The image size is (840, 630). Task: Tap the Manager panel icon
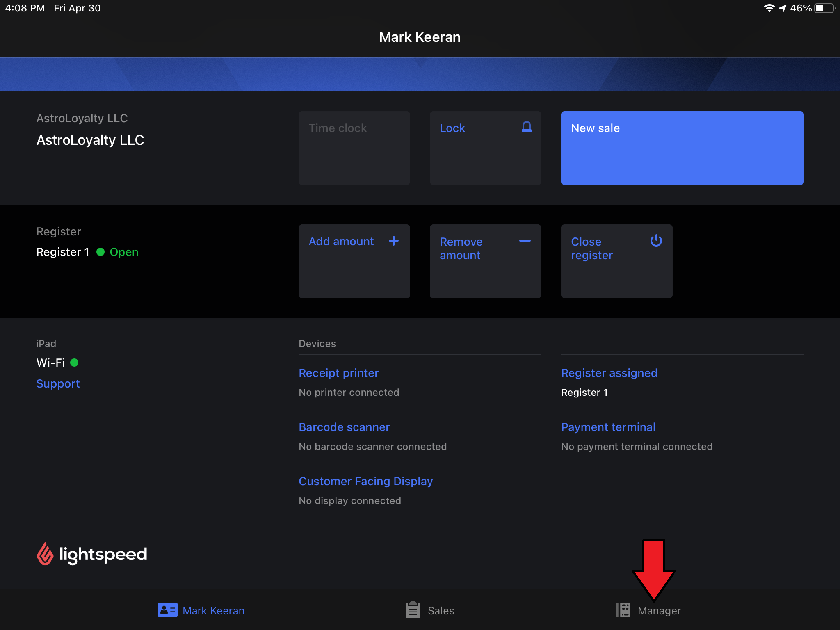tap(623, 610)
